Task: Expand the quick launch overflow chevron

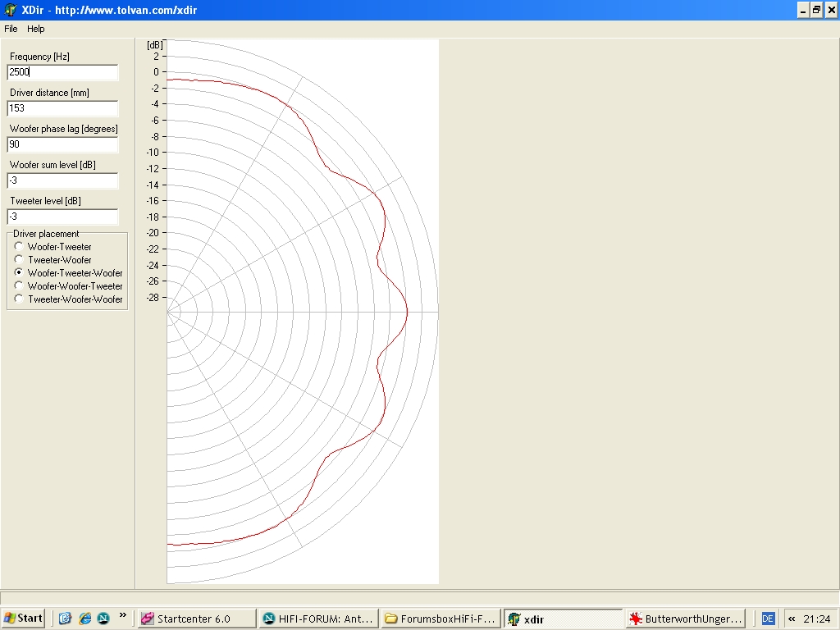Action: 123,615
